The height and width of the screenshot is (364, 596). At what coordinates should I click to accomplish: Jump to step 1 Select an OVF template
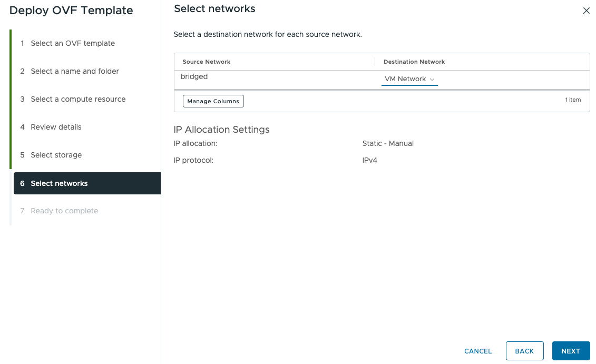[73, 43]
